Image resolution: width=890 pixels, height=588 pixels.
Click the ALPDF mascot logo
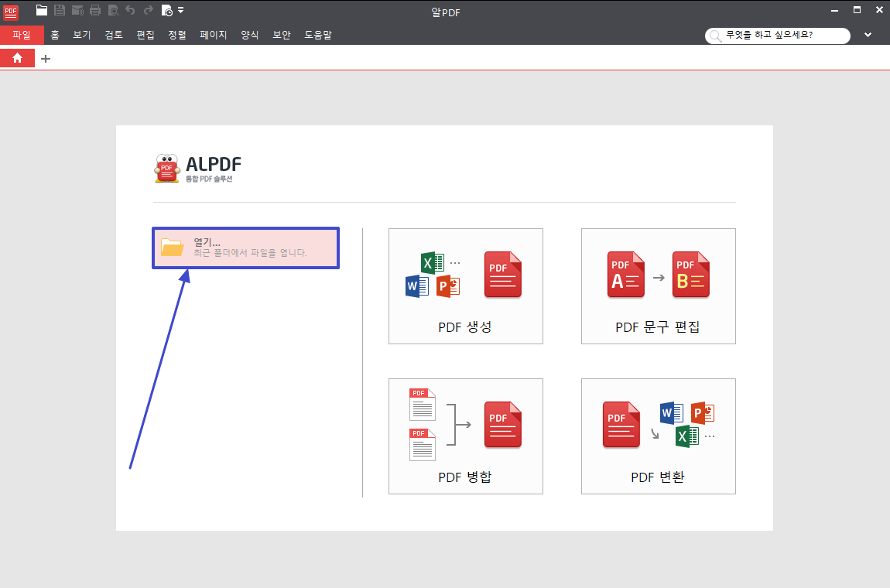(167, 169)
